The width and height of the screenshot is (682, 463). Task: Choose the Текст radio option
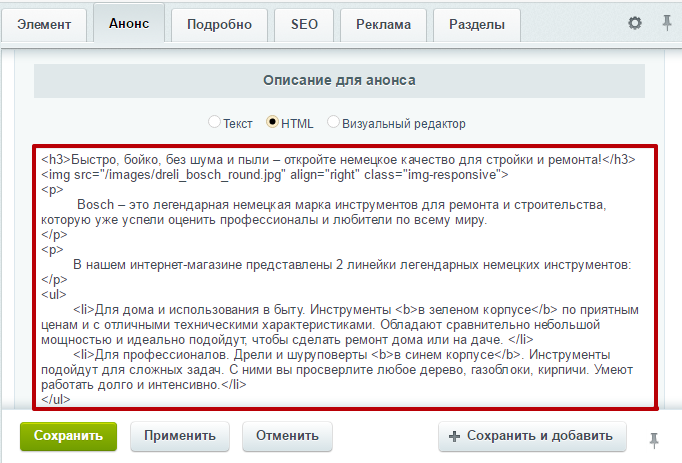(214, 122)
